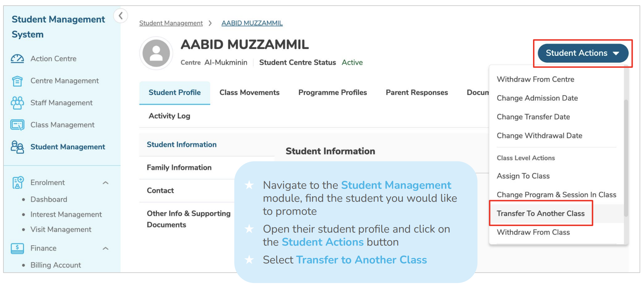Click the Enrolment clipboard icon
The image size is (644, 285).
pyautogui.click(x=18, y=183)
